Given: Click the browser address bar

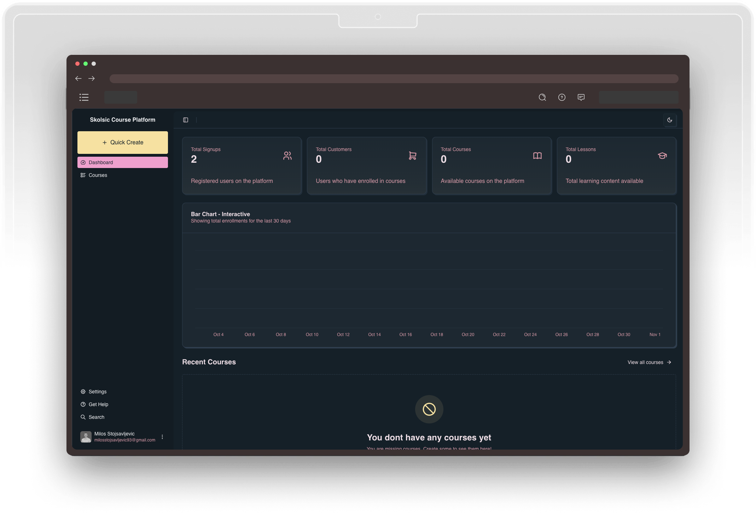Looking at the screenshot, I should pos(394,79).
